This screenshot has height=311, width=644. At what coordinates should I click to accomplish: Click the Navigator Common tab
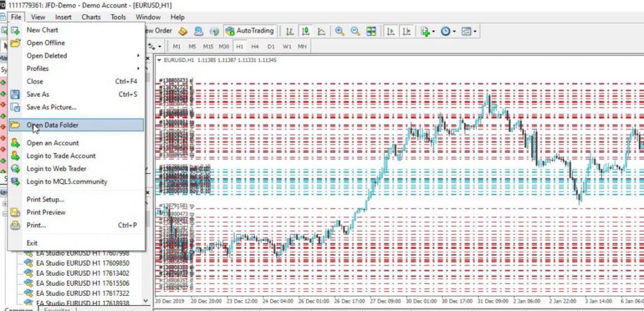(x=18, y=309)
